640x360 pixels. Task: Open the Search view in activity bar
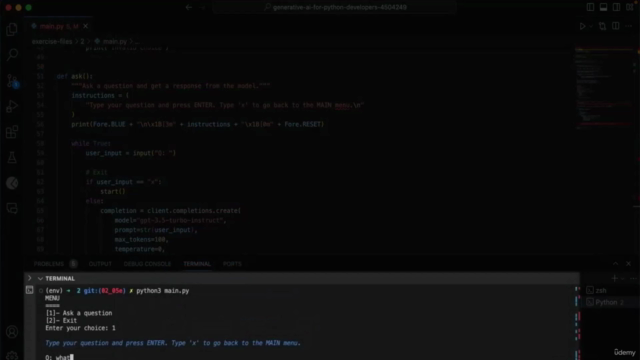point(12,55)
